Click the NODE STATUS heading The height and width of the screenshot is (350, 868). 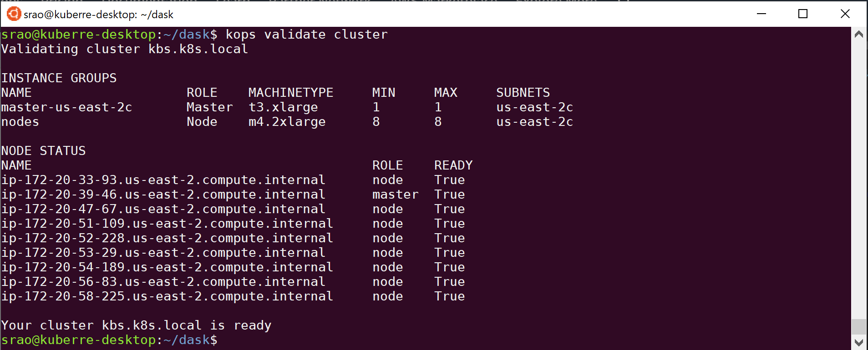(43, 151)
